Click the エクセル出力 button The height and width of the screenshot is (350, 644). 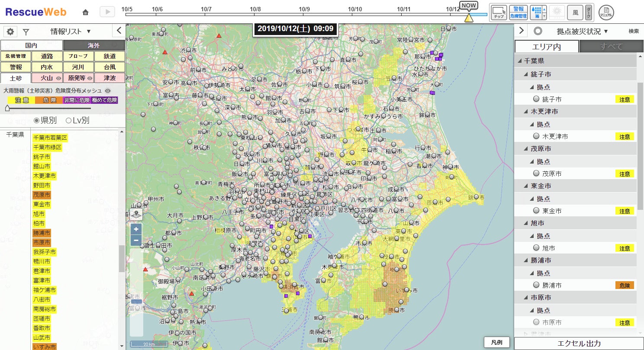pyautogui.click(x=579, y=344)
